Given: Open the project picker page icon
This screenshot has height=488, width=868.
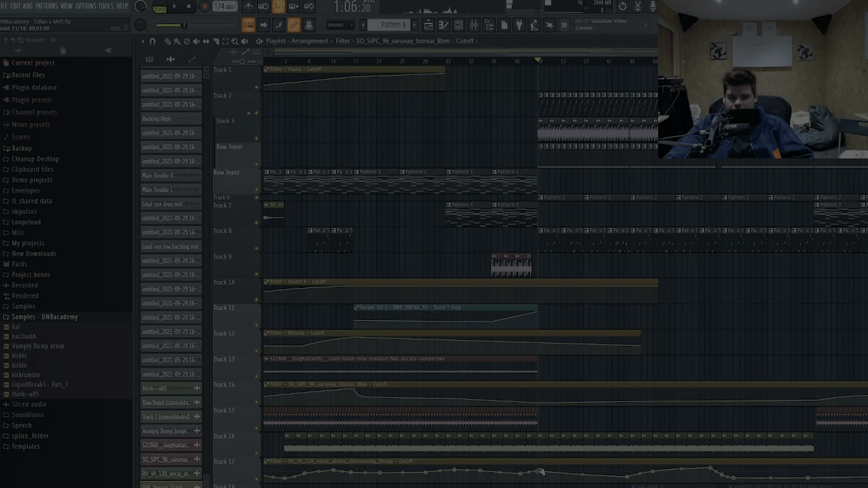Looking at the screenshot, I should click(504, 25).
